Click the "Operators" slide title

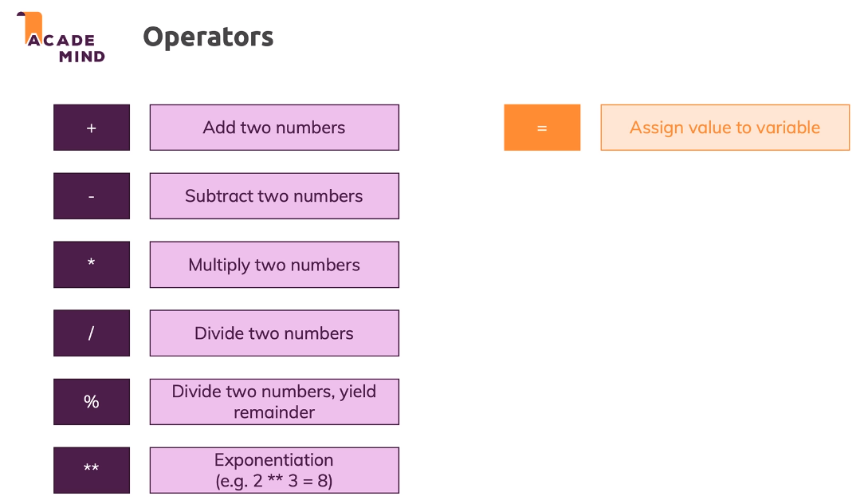(x=208, y=37)
